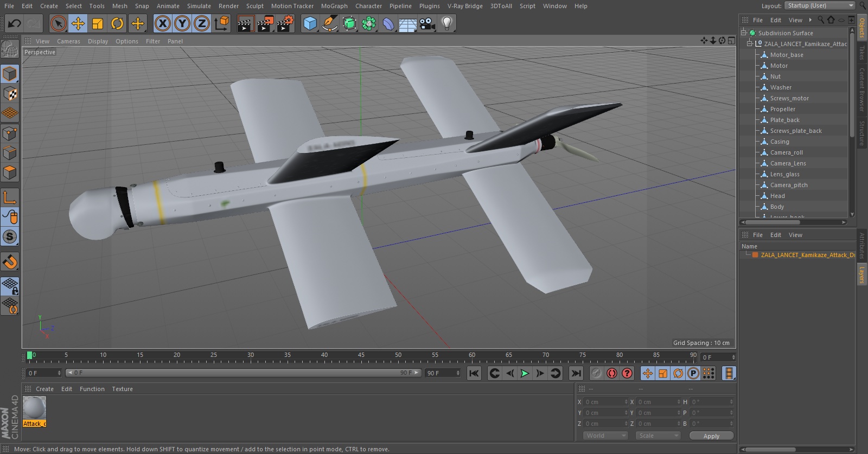
Task: Select the Attack material thumbnail
Action: coord(34,408)
